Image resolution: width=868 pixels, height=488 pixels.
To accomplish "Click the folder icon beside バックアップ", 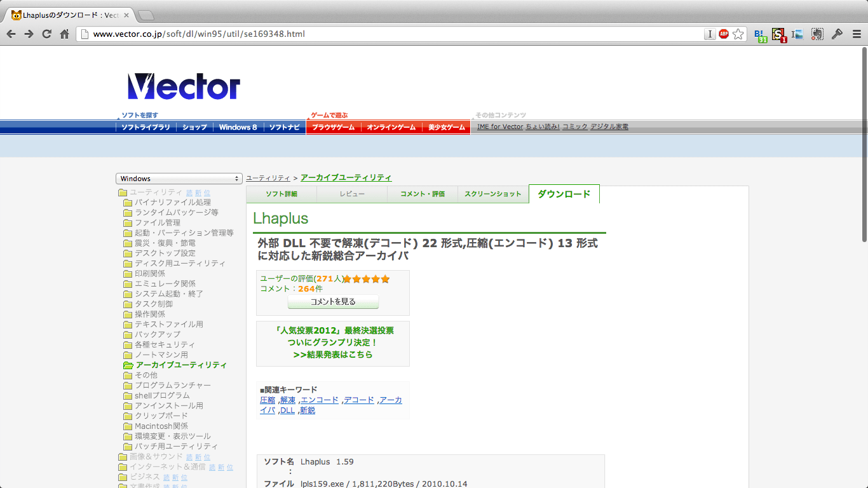I will tap(128, 335).
